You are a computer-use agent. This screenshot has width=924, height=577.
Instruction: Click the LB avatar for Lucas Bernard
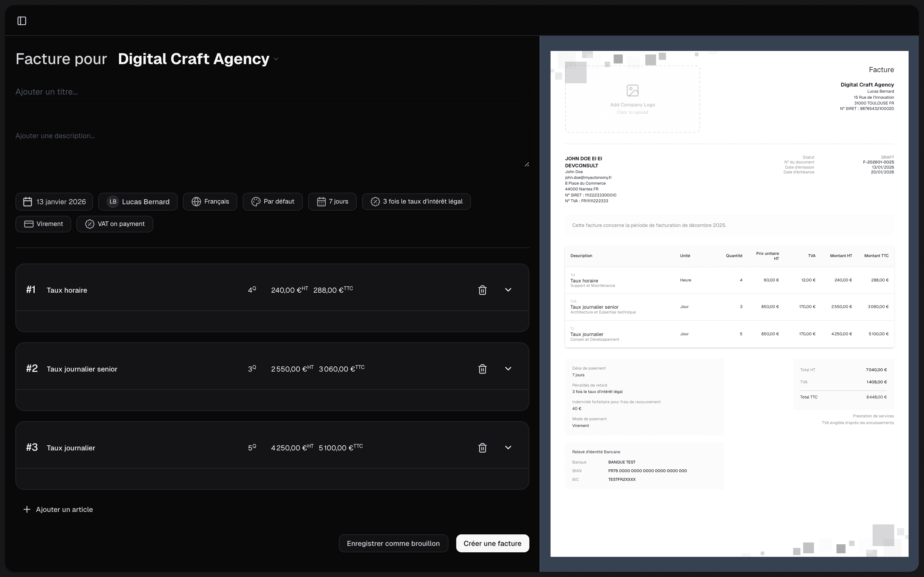113,202
